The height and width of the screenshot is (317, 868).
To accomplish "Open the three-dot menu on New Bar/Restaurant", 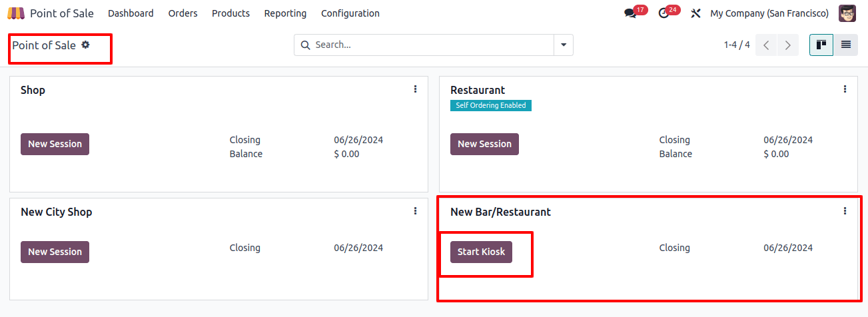I will pos(845,210).
